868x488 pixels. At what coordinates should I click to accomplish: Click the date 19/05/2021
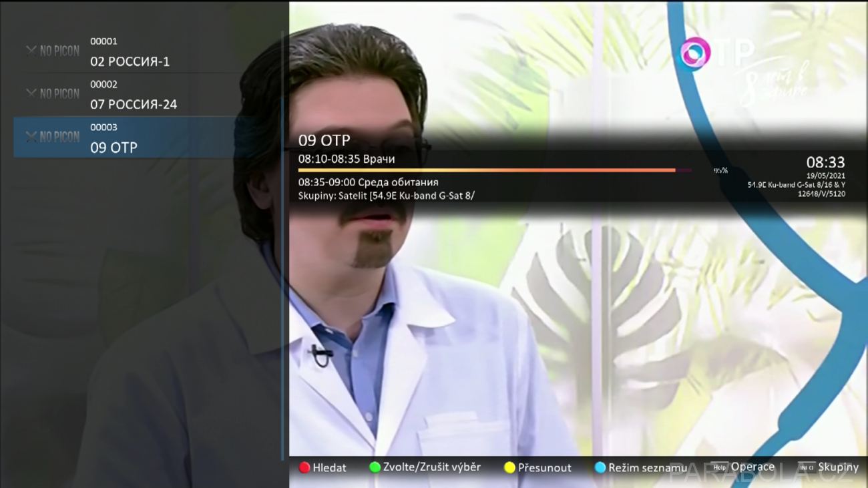pos(826,176)
